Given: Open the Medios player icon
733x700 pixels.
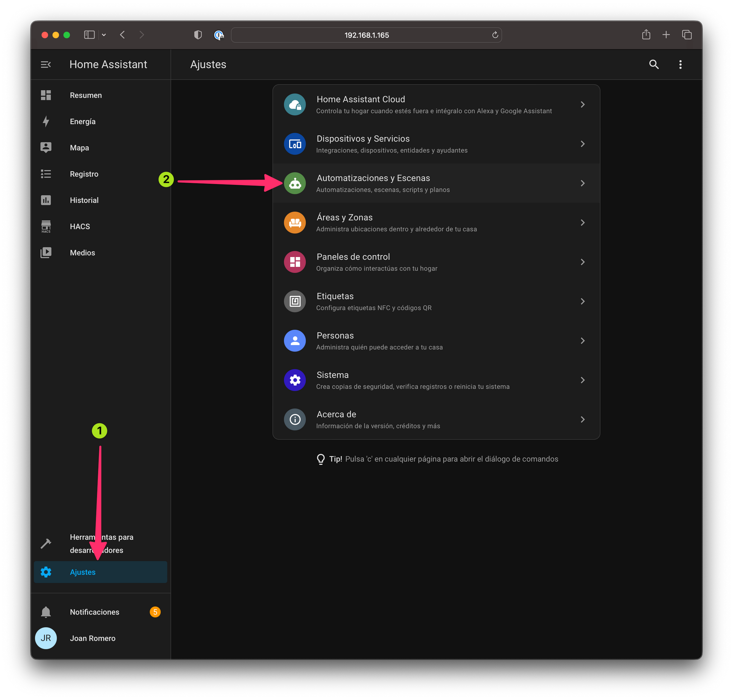Looking at the screenshot, I should coord(46,253).
